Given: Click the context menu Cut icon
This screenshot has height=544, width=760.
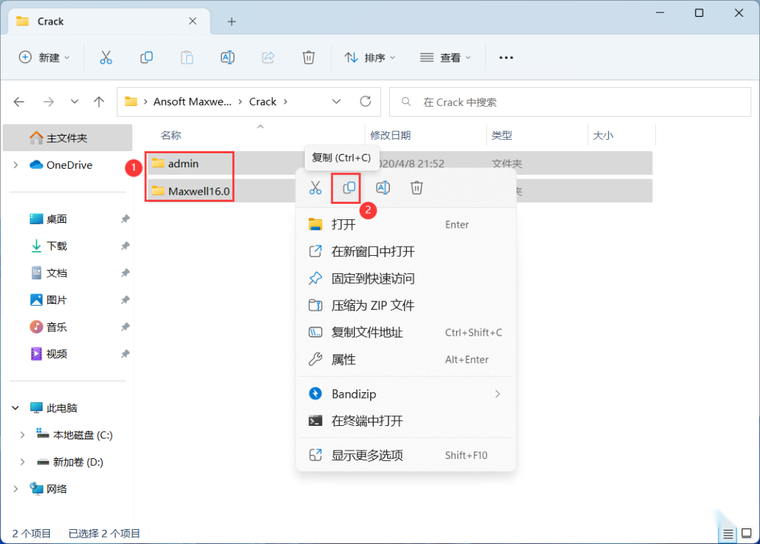Looking at the screenshot, I should tap(315, 188).
